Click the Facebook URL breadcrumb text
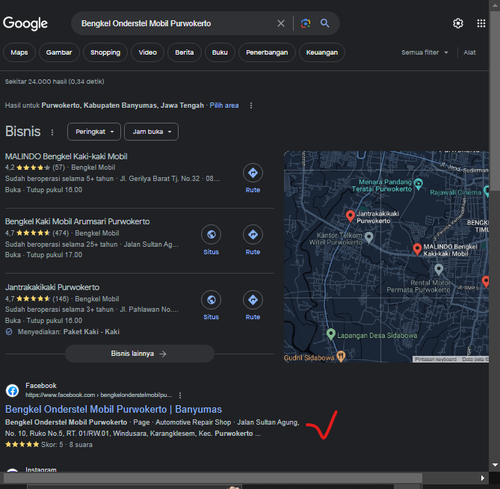 (x=99, y=395)
